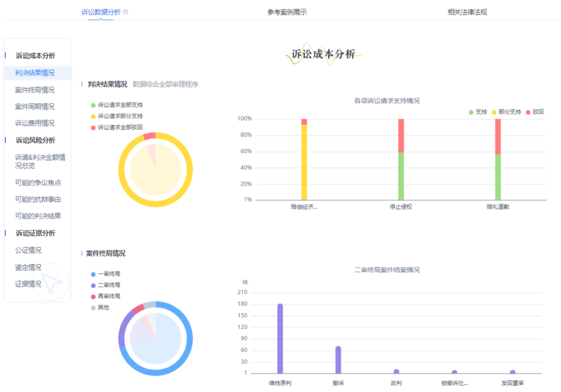Viewport: 561px width, 392px height.
Task: Click the yellow 赔偿经济 stacked bar
Action: click(304, 162)
